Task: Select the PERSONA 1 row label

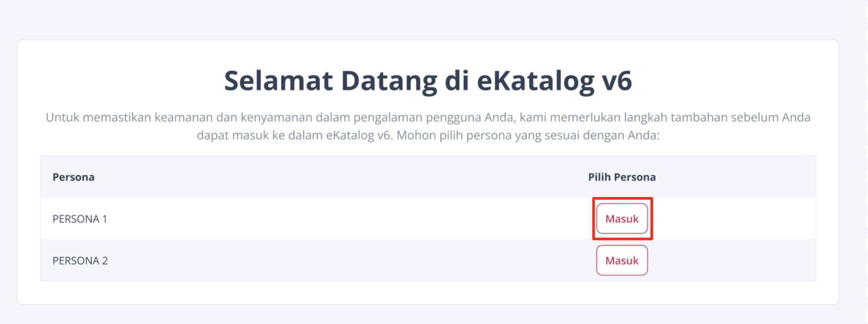Action: tap(80, 219)
